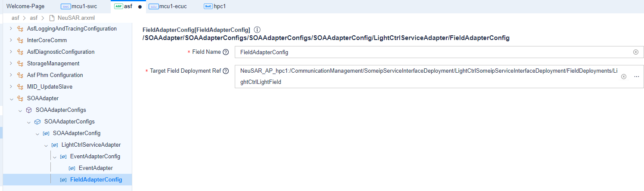Click the first asf breadcrumb segment

coord(16,18)
